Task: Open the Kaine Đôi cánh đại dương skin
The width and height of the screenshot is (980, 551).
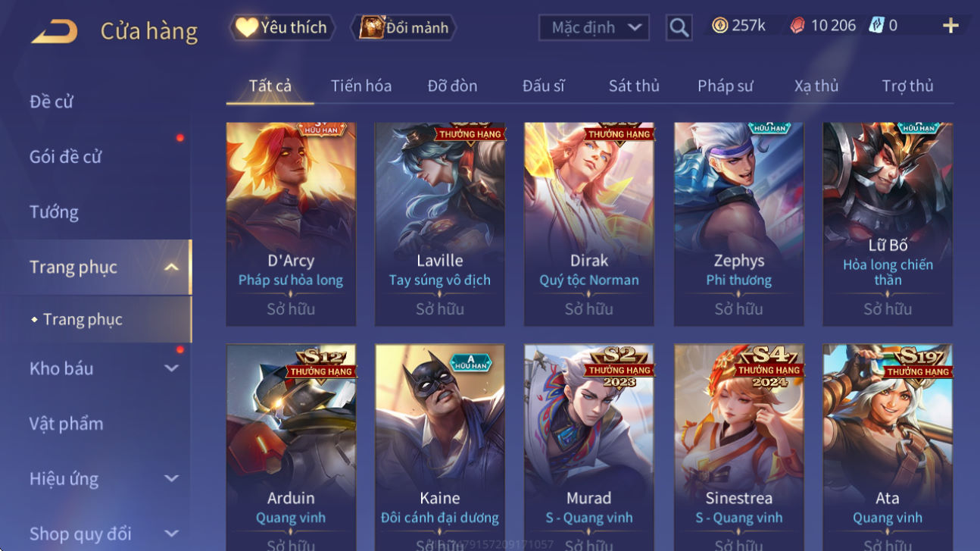Action: 440,447
